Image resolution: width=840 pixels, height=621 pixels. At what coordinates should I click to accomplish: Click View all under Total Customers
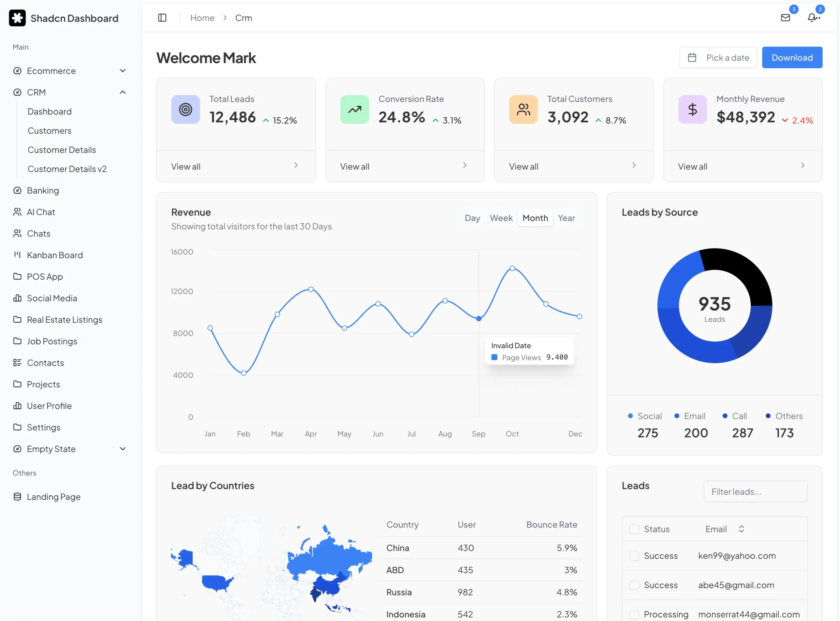524,166
